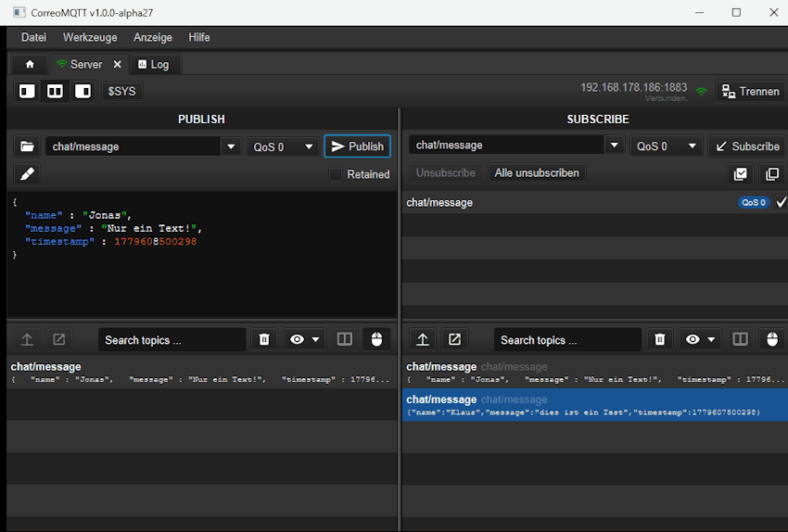This screenshot has width=788, height=532.
Task: Click the deselect-all subscriptions icon
Action: (x=772, y=174)
